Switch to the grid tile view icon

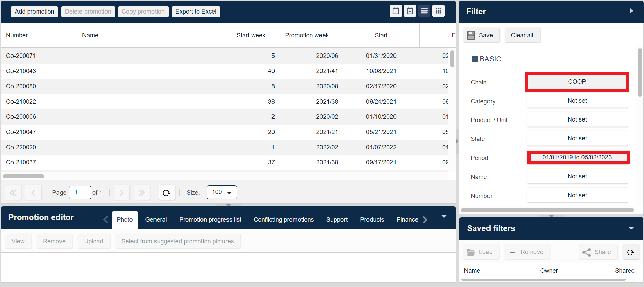(x=438, y=11)
